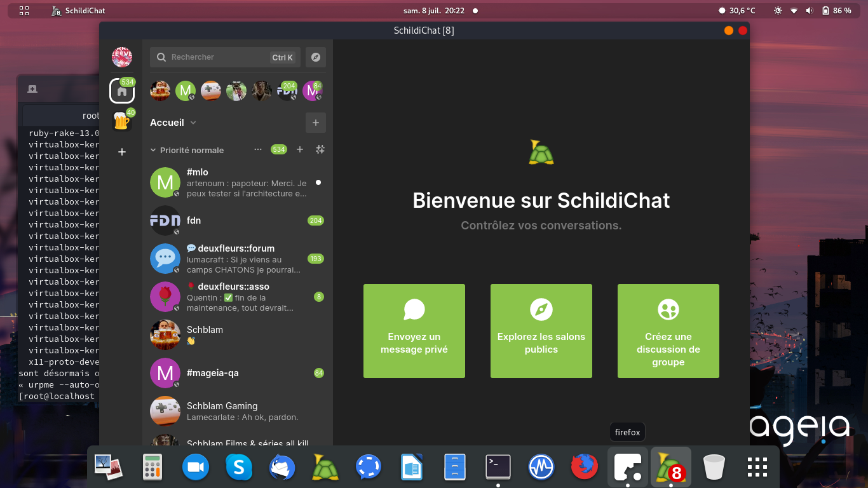Launch the image viewer from dock
868x488 pixels.
(x=108, y=467)
